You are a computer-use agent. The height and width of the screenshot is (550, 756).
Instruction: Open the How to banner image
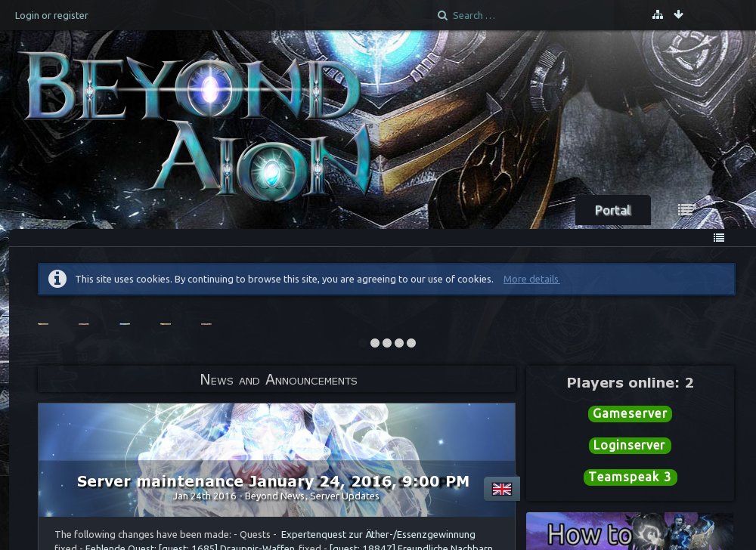[630, 531]
